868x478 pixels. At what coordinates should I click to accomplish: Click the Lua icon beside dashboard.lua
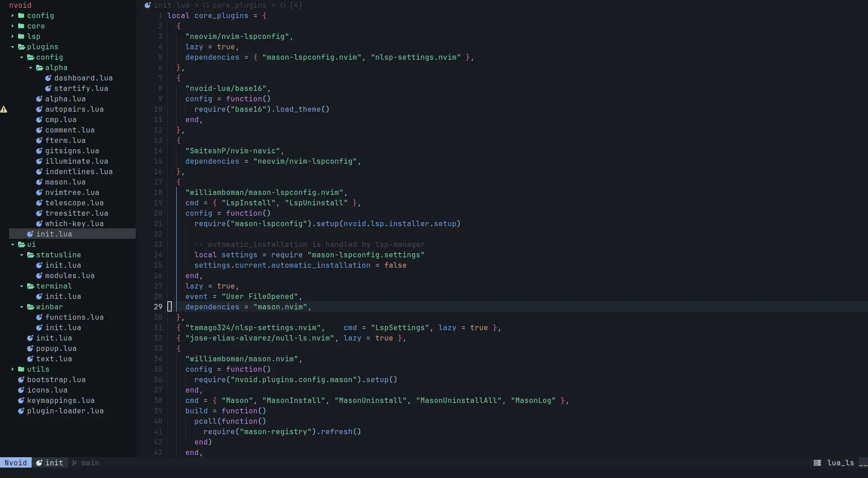tap(48, 78)
